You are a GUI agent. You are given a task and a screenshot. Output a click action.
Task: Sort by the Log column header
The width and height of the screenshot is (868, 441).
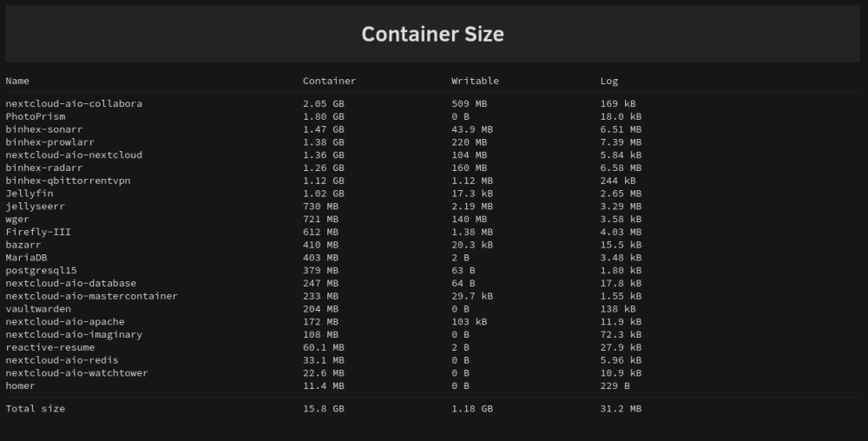(x=609, y=81)
